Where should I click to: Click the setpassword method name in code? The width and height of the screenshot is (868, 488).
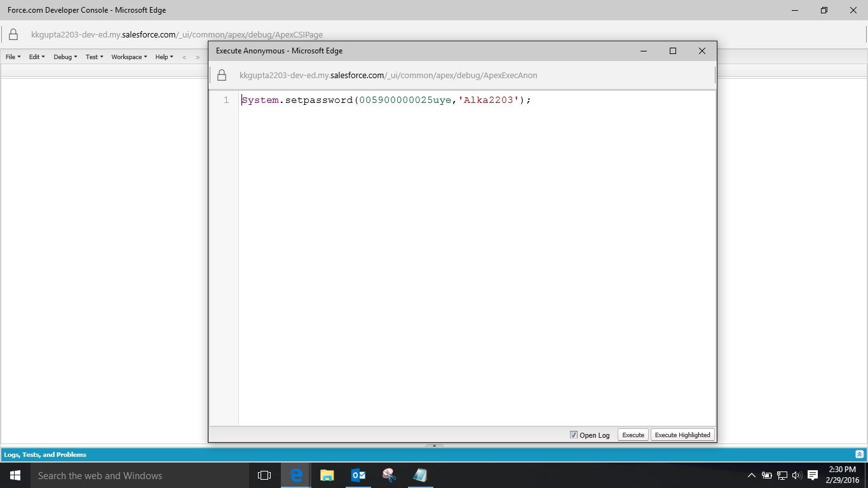tap(318, 100)
